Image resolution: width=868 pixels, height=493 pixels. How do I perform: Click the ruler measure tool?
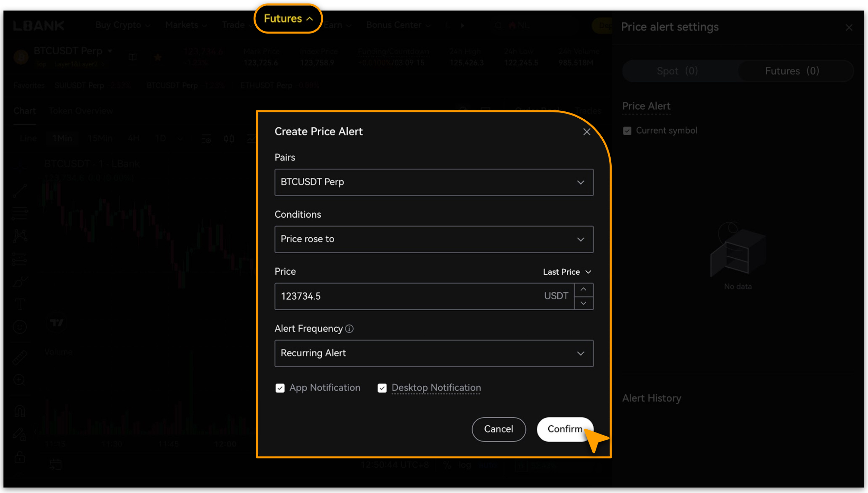[x=20, y=358]
